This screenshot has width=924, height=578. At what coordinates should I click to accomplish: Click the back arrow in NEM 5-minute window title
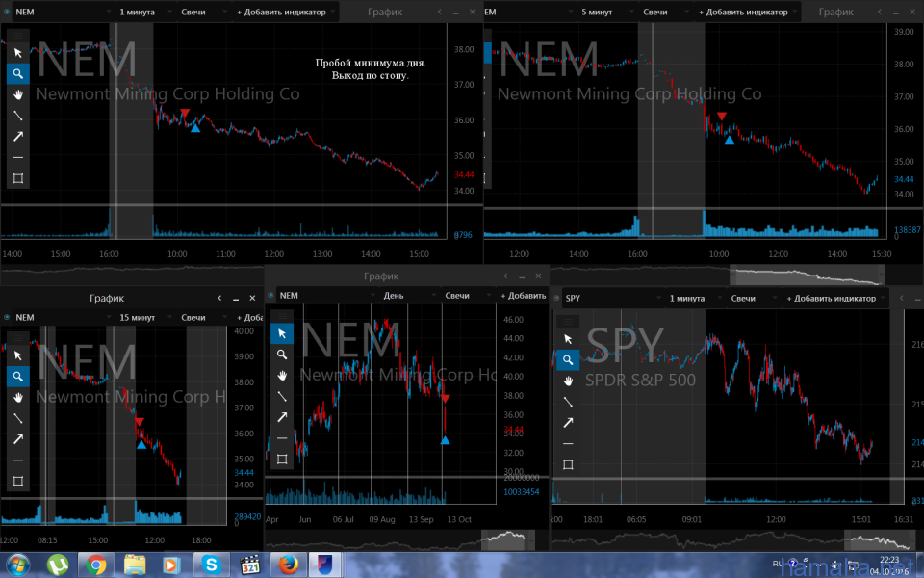point(880,12)
